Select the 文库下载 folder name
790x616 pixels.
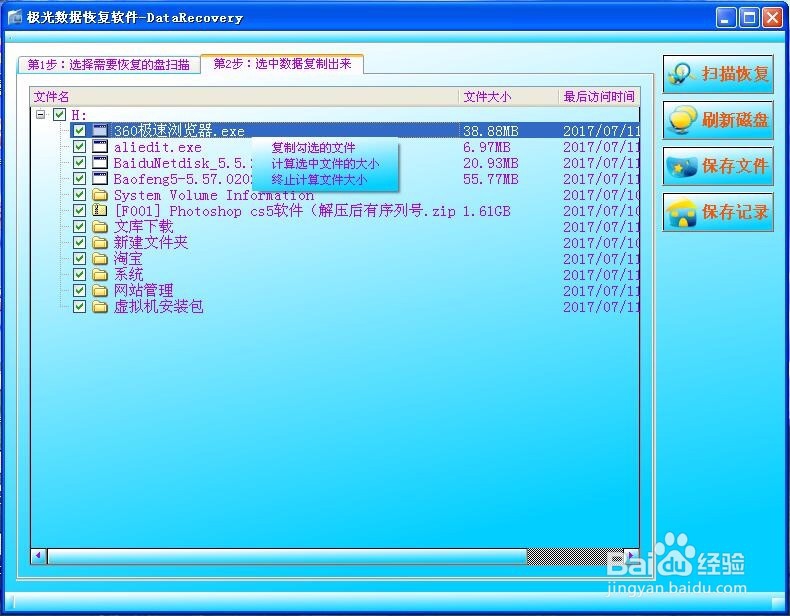tap(143, 227)
